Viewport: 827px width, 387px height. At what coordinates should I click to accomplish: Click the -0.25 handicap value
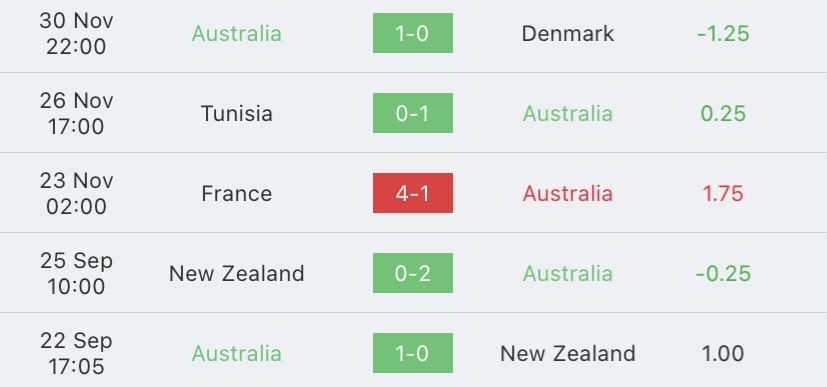(723, 273)
